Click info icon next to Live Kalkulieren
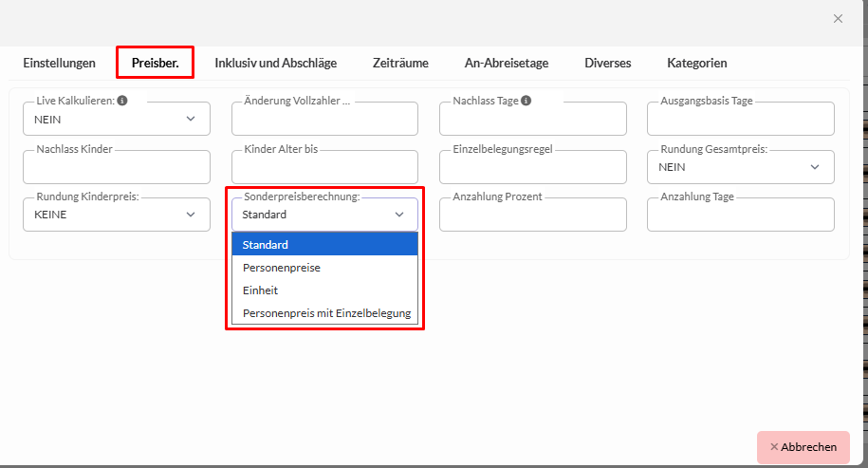The width and height of the screenshot is (868, 468). click(122, 101)
